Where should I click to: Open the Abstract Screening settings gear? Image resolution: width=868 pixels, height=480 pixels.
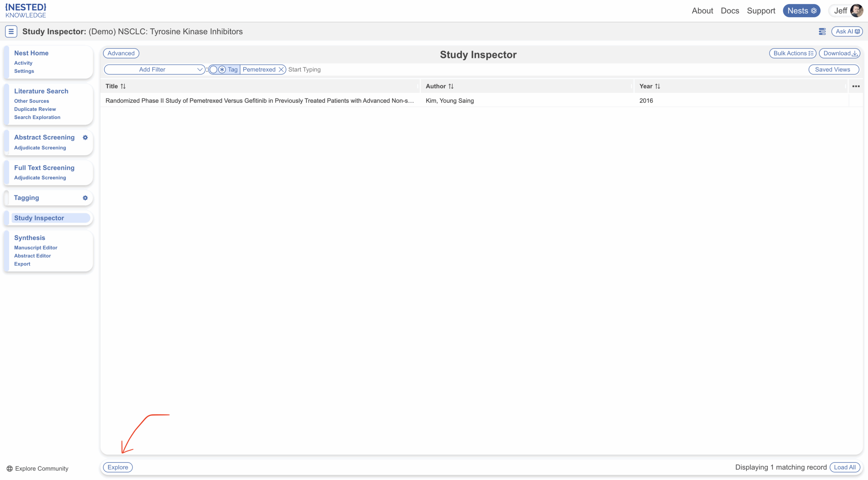85,137
